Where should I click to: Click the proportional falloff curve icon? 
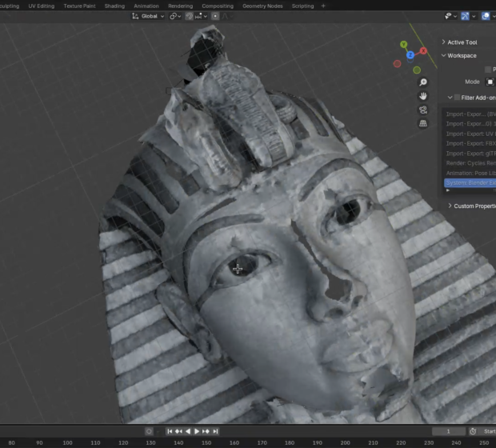click(x=225, y=16)
